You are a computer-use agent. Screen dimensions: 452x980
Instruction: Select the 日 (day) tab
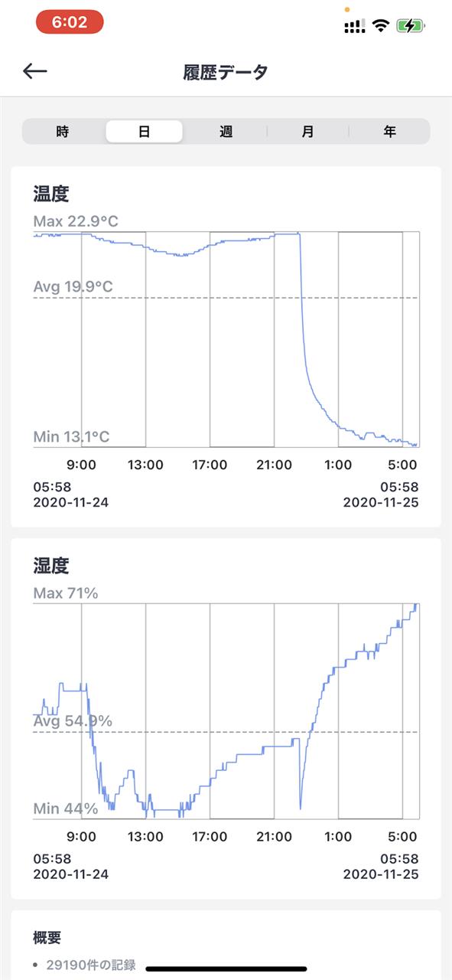coord(144,132)
